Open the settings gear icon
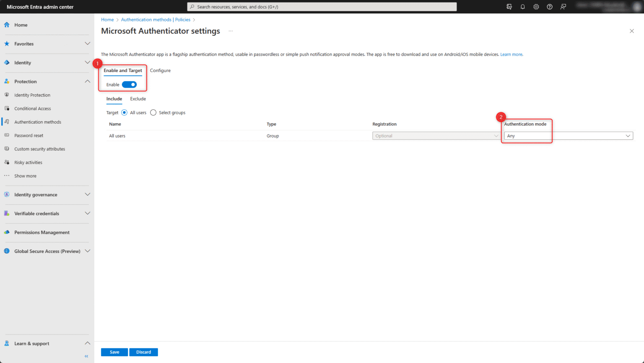 point(536,6)
